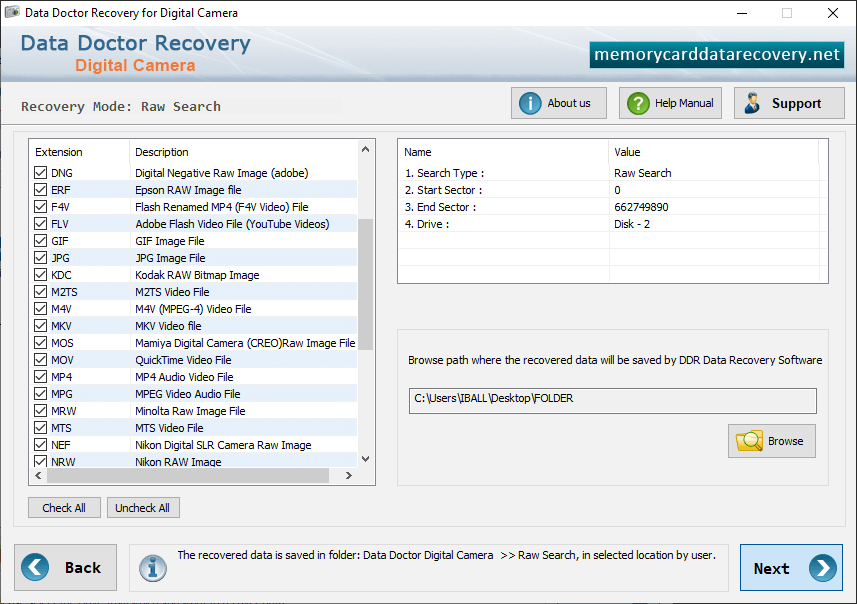
Task: Click 'Kodak RAW Bitmap Image' description
Action: click(197, 274)
